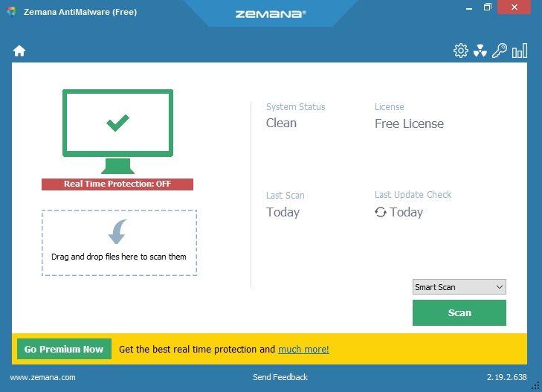Follow the much more! link
The image size is (542, 392).
[303, 350]
